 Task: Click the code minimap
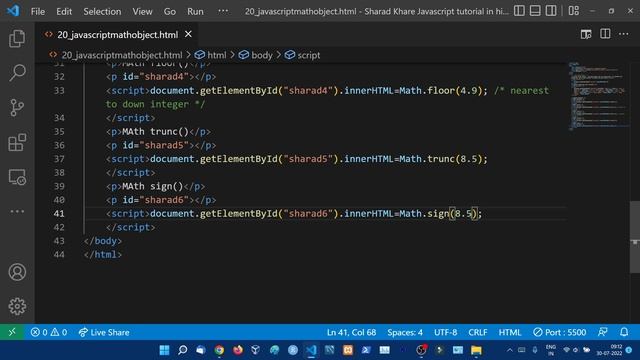coord(598,96)
